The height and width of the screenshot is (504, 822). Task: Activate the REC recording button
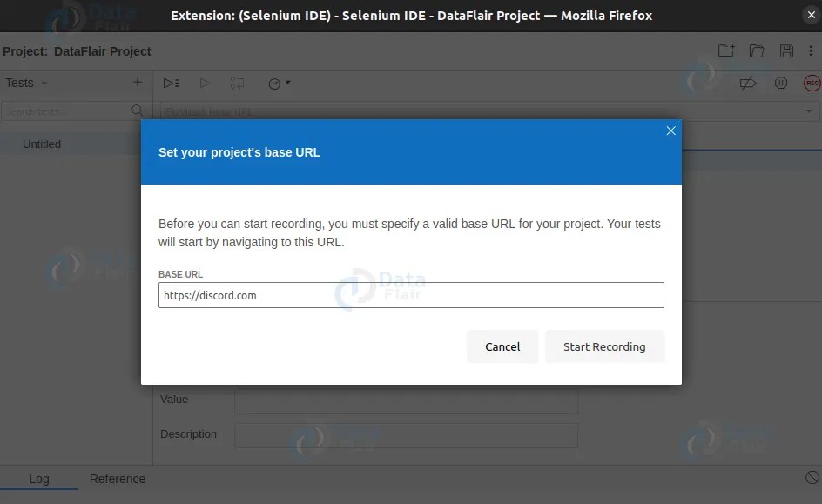pyautogui.click(x=811, y=83)
